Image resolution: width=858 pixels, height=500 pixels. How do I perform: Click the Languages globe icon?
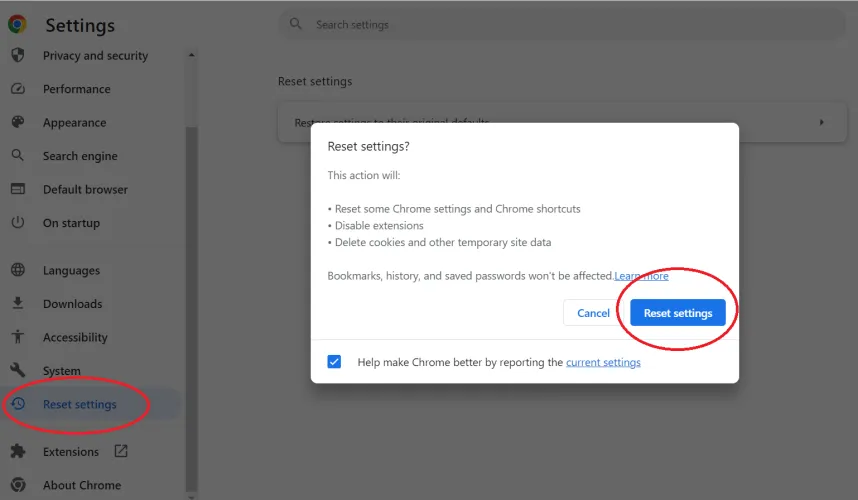point(17,270)
